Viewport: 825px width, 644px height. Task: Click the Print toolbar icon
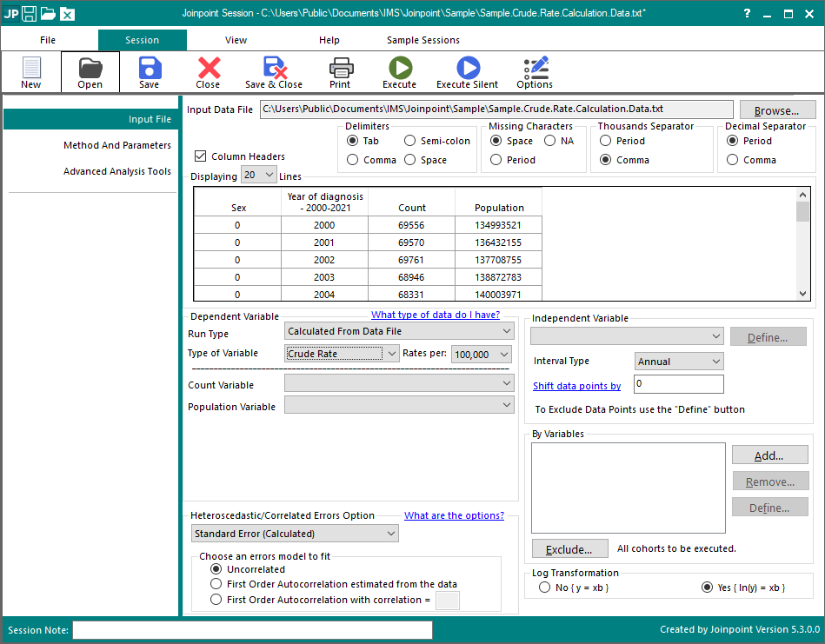pos(340,71)
